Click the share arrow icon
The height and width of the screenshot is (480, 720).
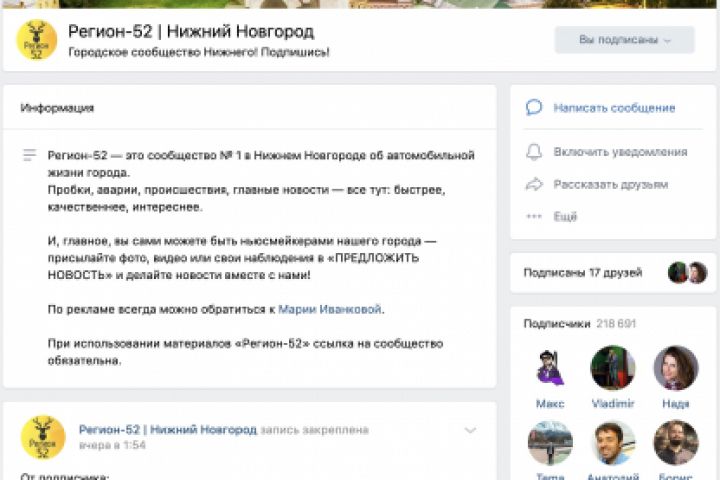(534, 184)
